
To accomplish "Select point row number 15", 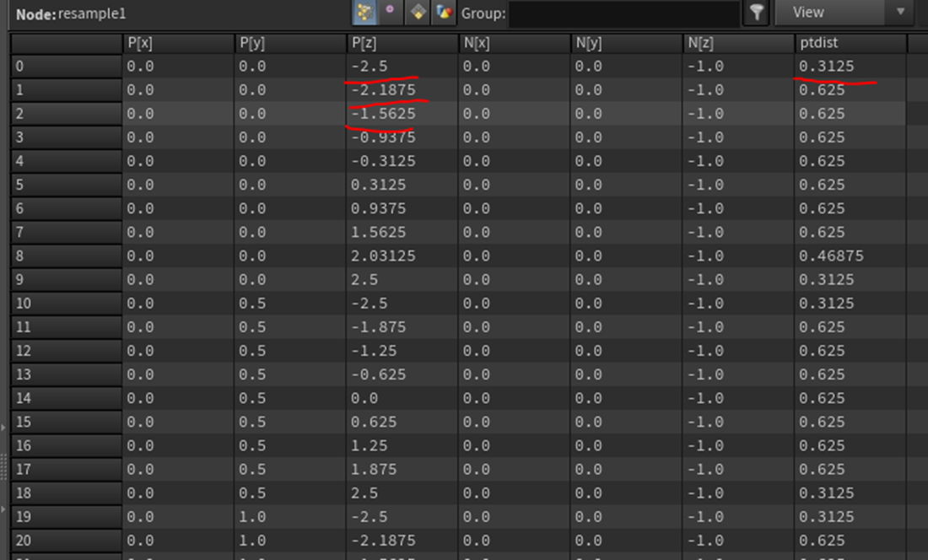I will point(67,422).
